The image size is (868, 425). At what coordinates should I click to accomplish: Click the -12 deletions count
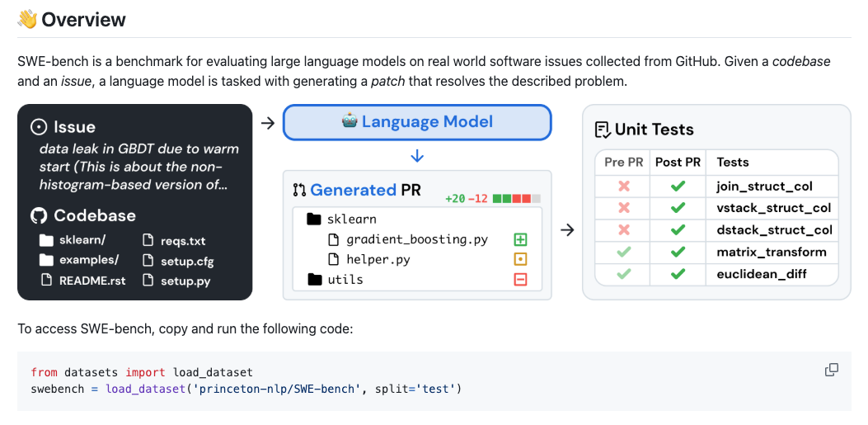(478, 199)
